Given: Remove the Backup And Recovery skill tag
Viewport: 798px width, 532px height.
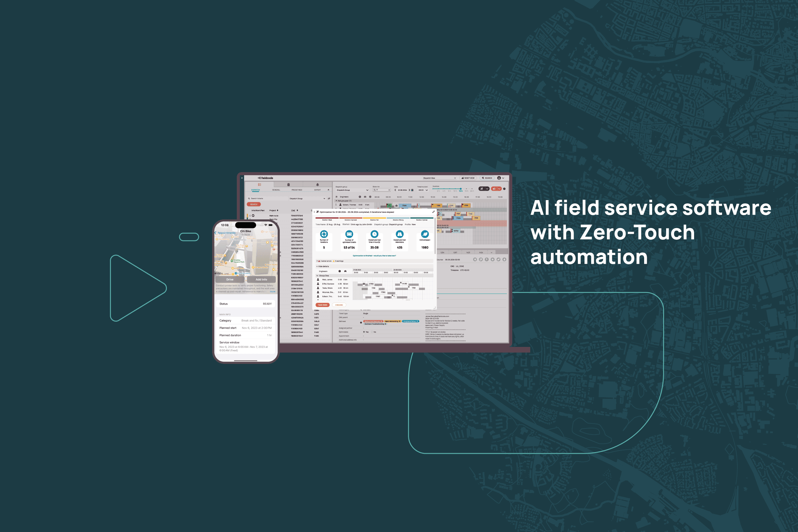Looking at the screenshot, I should [x=382, y=321].
